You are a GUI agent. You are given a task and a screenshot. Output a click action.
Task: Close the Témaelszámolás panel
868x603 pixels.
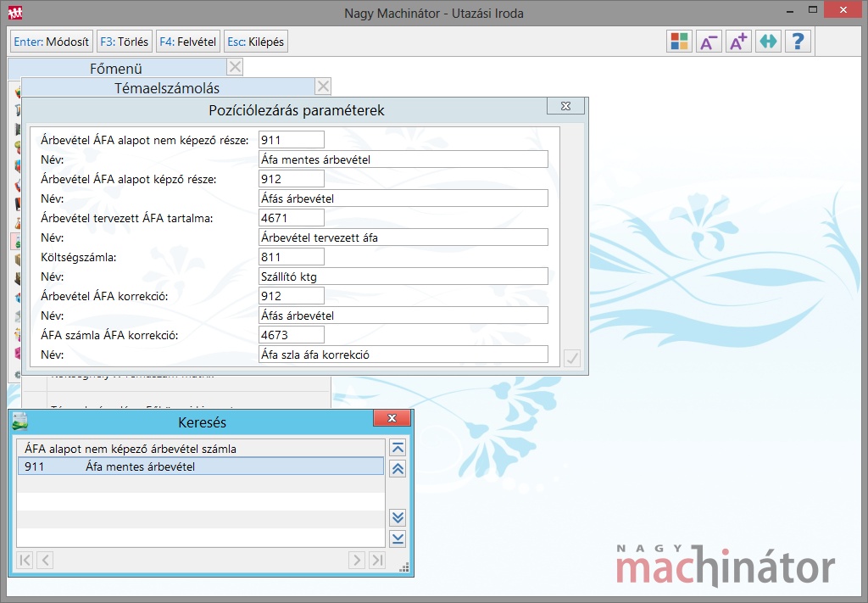click(323, 87)
